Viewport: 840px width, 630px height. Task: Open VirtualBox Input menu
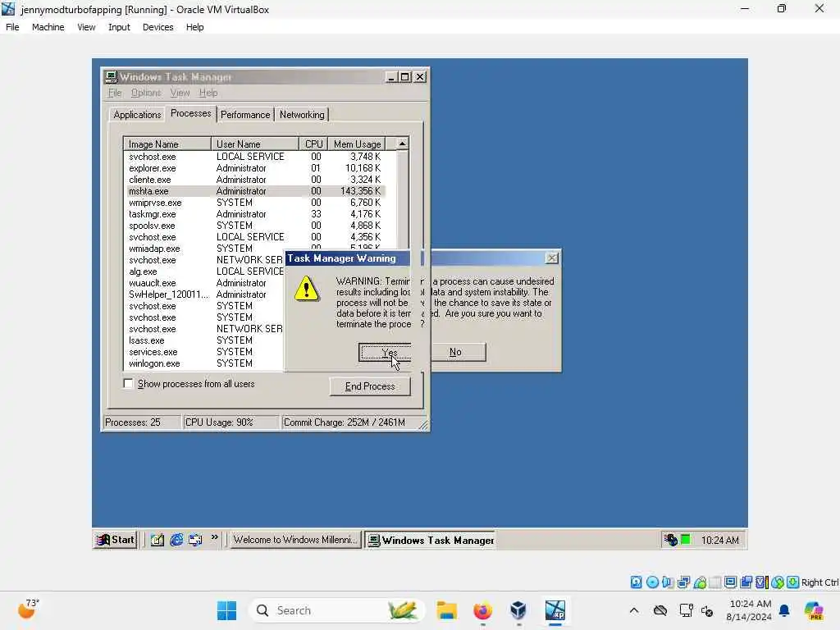(x=119, y=27)
